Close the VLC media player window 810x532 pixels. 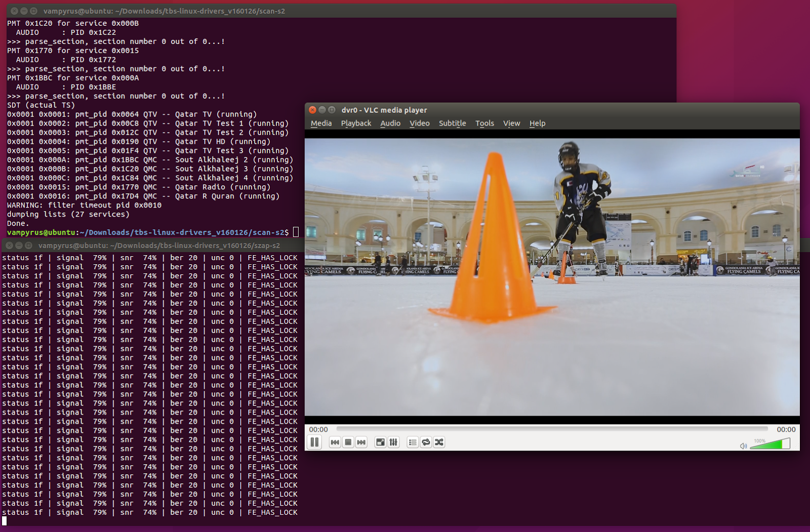[x=312, y=110]
